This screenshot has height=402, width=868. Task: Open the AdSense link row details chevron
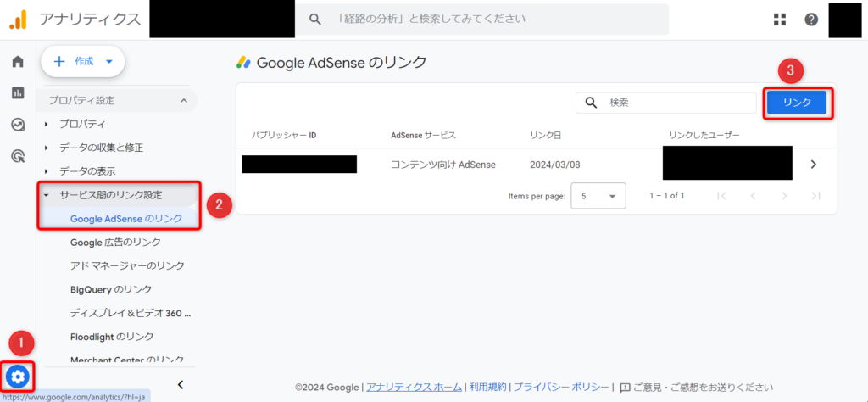tap(813, 165)
